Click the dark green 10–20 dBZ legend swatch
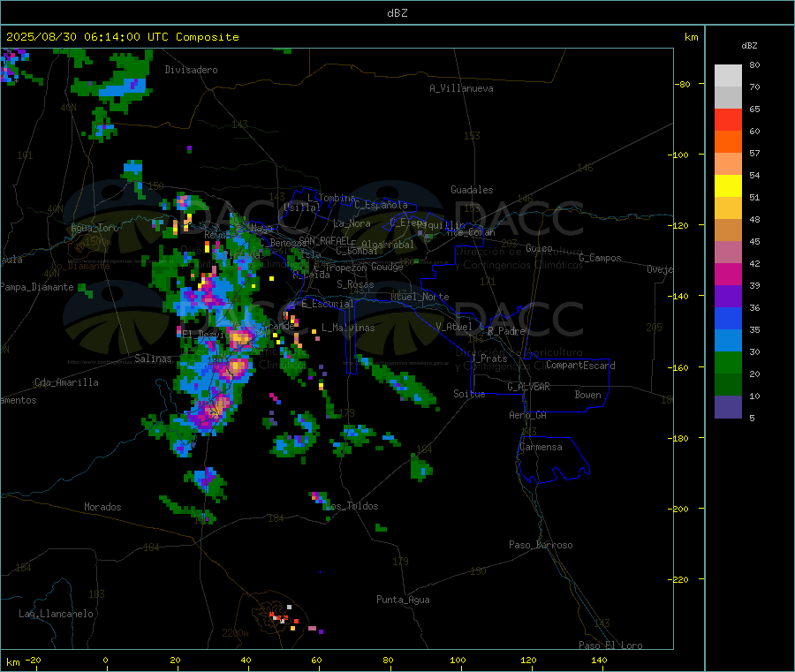This screenshot has width=795, height=672. tap(728, 385)
